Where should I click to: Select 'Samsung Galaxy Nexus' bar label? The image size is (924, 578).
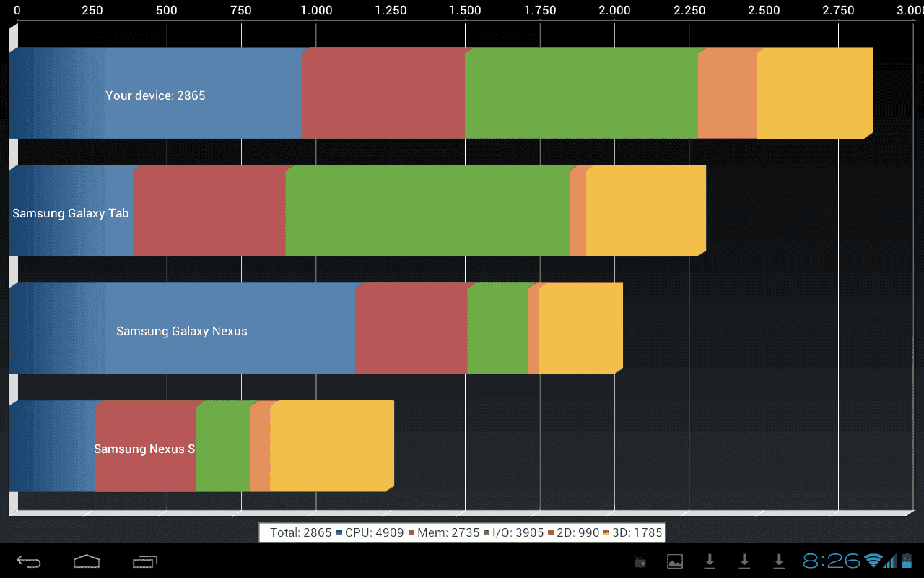[182, 331]
